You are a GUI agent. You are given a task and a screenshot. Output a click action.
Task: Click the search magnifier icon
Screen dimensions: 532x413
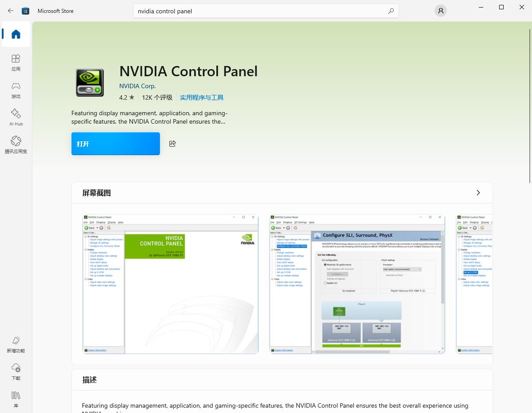(391, 11)
